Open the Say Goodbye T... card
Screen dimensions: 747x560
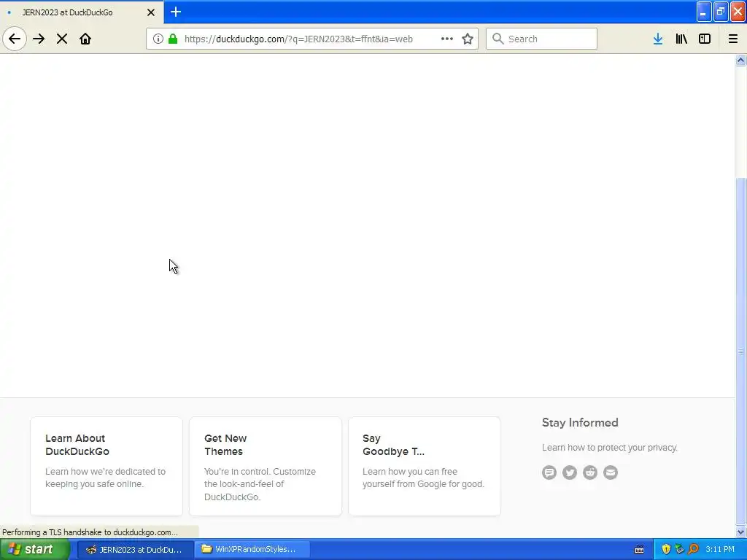[x=425, y=466]
